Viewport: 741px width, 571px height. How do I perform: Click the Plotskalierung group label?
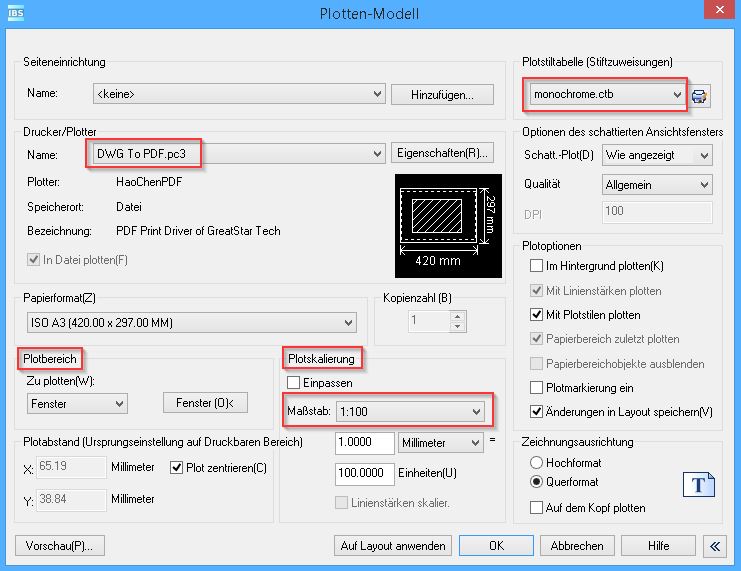321,359
